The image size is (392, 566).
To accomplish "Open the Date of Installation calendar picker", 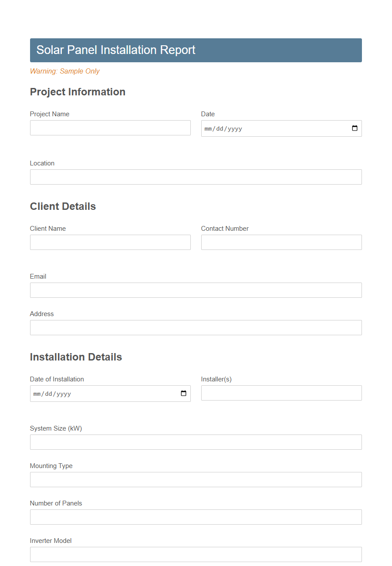I will pos(183,393).
